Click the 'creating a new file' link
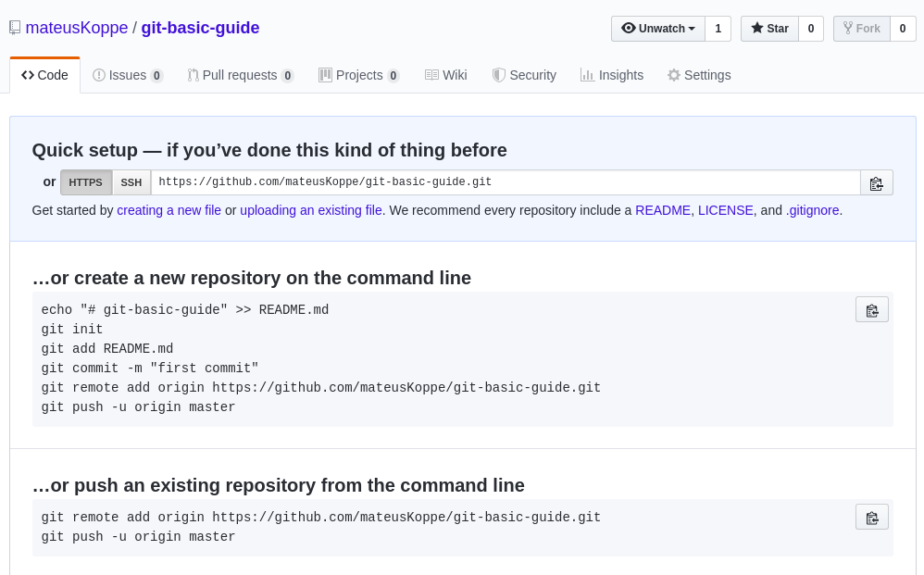The height and width of the screenshot is (575, 924). click(169, 210)
